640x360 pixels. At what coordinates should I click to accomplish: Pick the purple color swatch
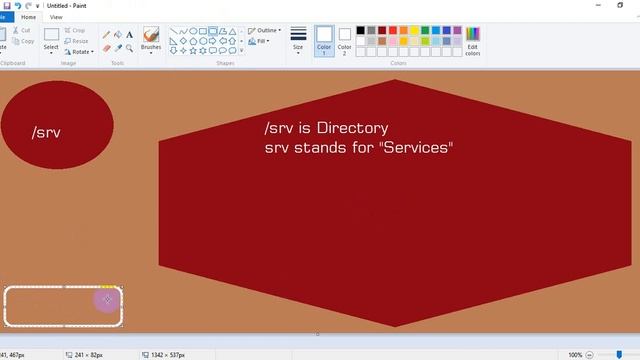point(457,30)
